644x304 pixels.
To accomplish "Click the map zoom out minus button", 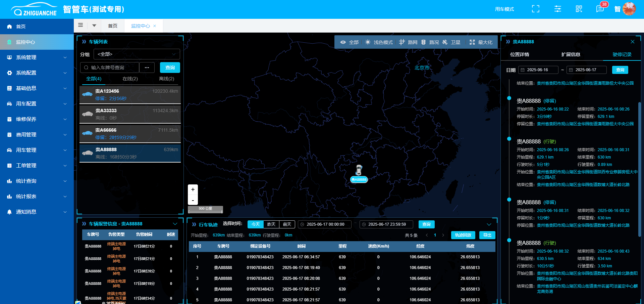I will tap(193, 200).
